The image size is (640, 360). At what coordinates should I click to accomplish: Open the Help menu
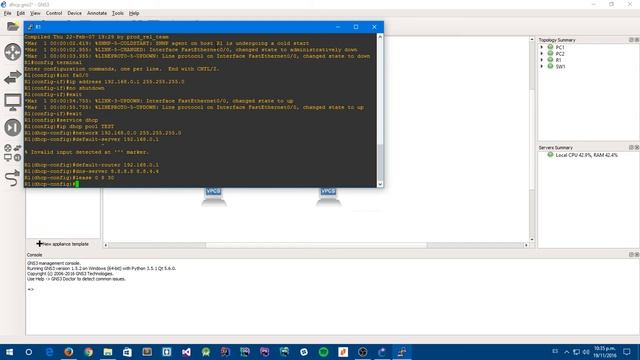tap(134, 13)
